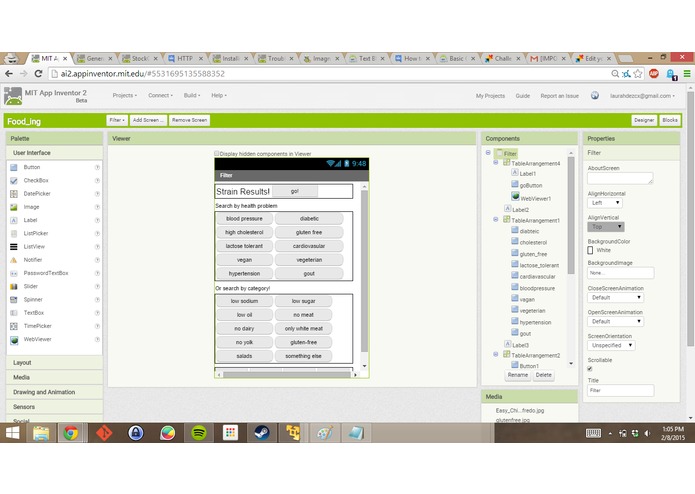
Task: Expand the Sensors palette section
Action: click(x=55, y=407)
